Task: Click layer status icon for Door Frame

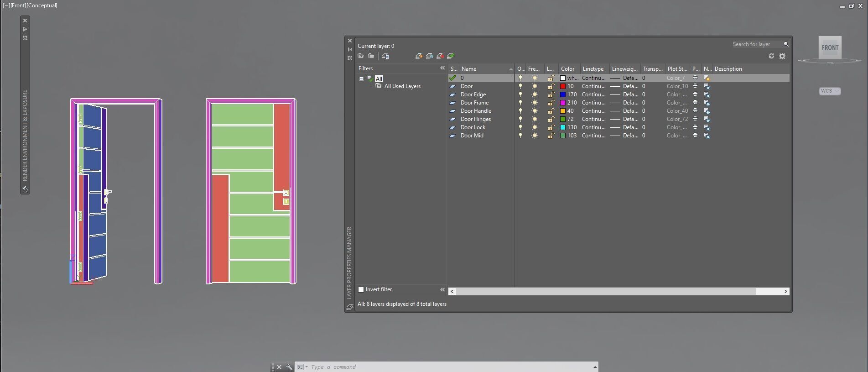Action: (452, 103)
